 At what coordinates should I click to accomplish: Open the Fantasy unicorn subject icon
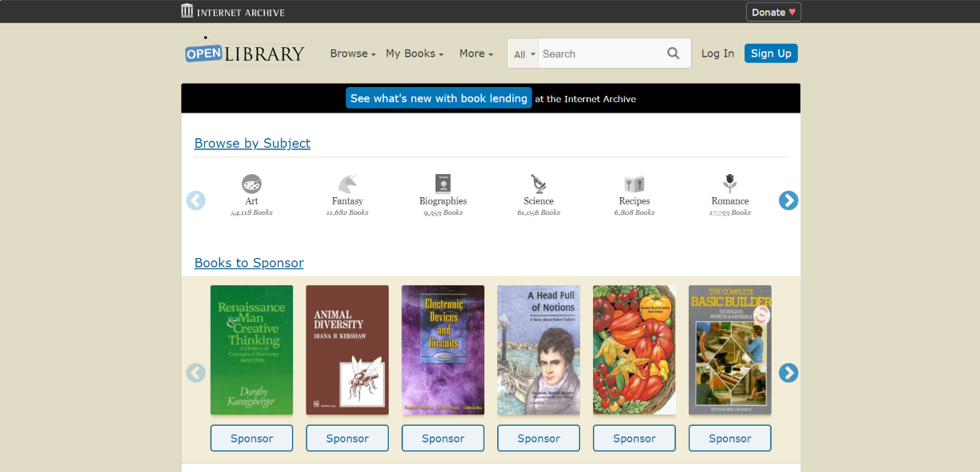(347, 184)
